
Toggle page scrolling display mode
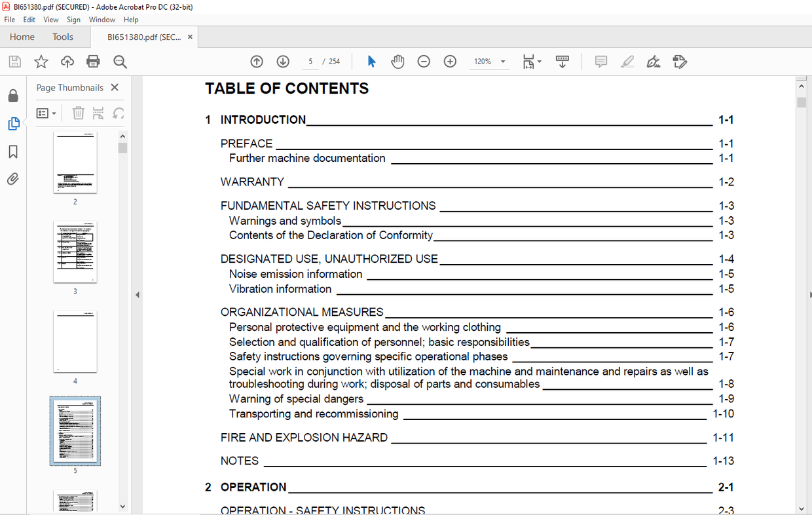click(x=562, y=61)
